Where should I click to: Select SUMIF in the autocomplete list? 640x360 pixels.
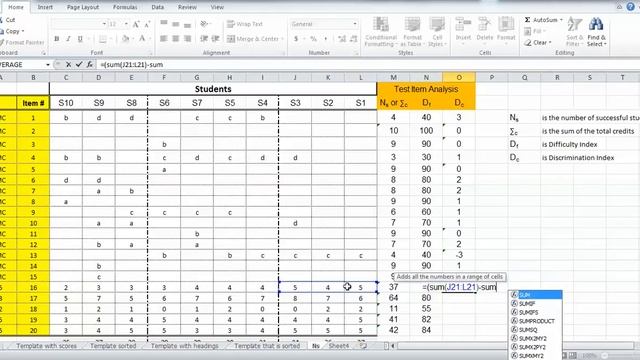[536, 303]
